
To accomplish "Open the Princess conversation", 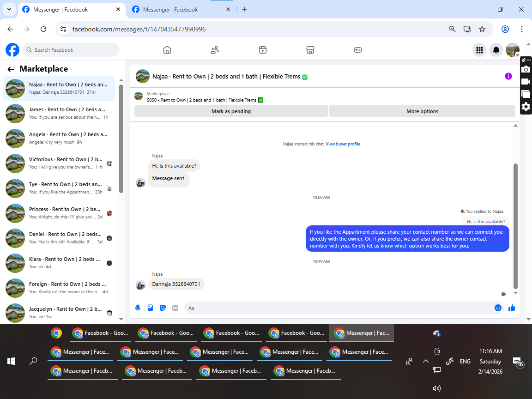I will [x=59, y=213].
